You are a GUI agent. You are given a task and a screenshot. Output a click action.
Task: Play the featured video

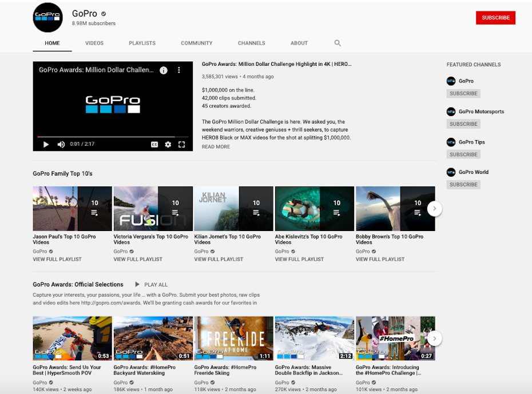(46, 145)
